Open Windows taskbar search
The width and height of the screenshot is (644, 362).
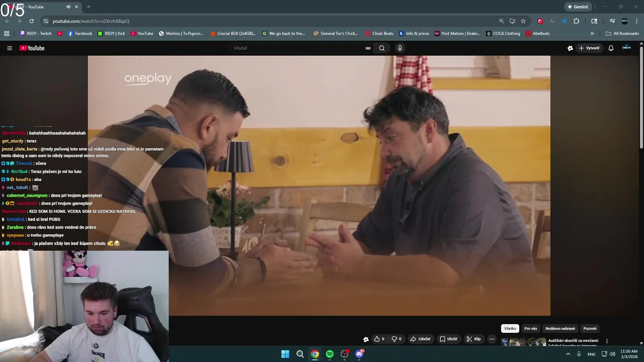pyautogui.click(x=300, y=354)
